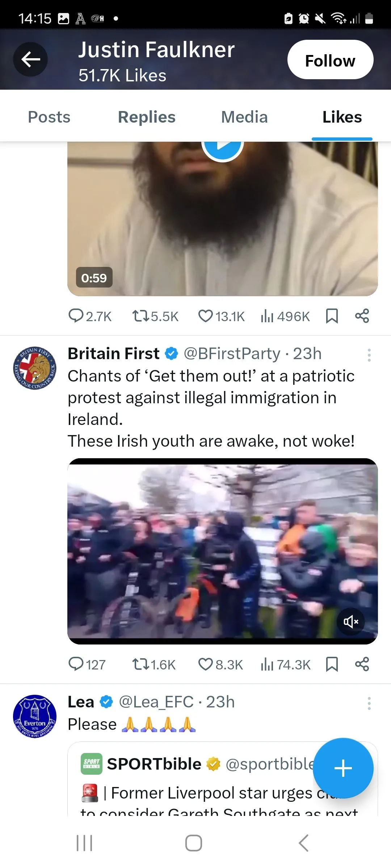Open more options for Britain First post
This screenshot has width=391, height=868.
point(369,355)
